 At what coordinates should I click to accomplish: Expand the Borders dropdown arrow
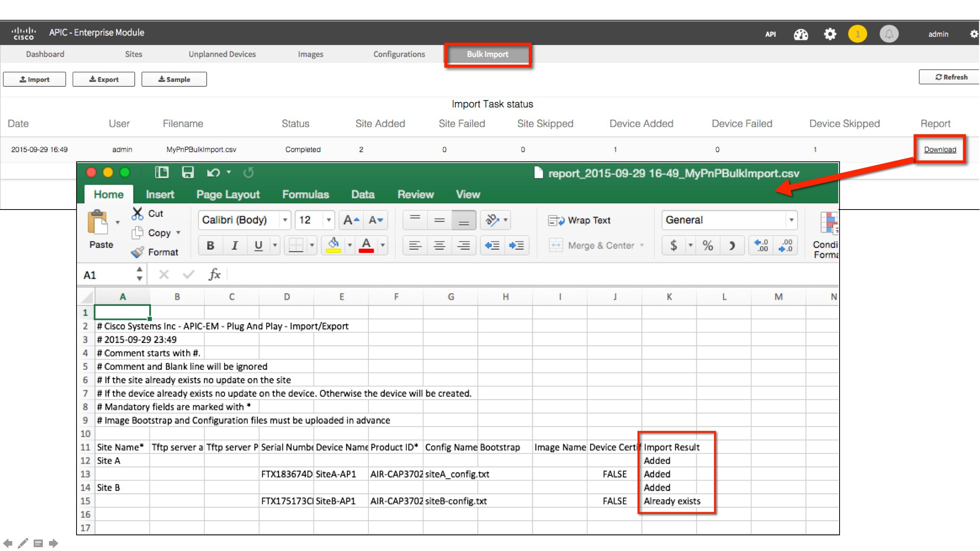pyautogui.click(x=312, y=245)
